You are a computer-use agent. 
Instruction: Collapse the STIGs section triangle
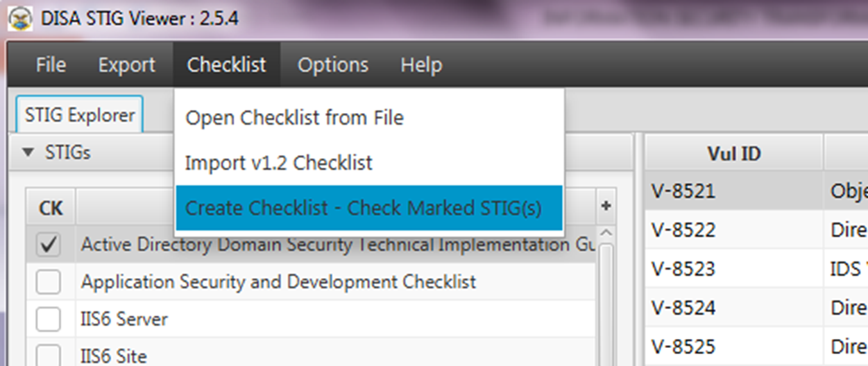point(28,152)
